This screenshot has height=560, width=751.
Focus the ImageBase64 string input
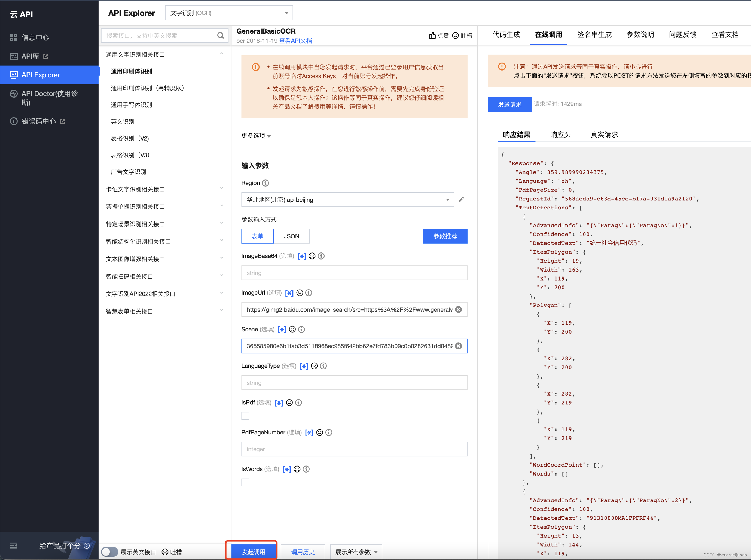tap(355, 273)
